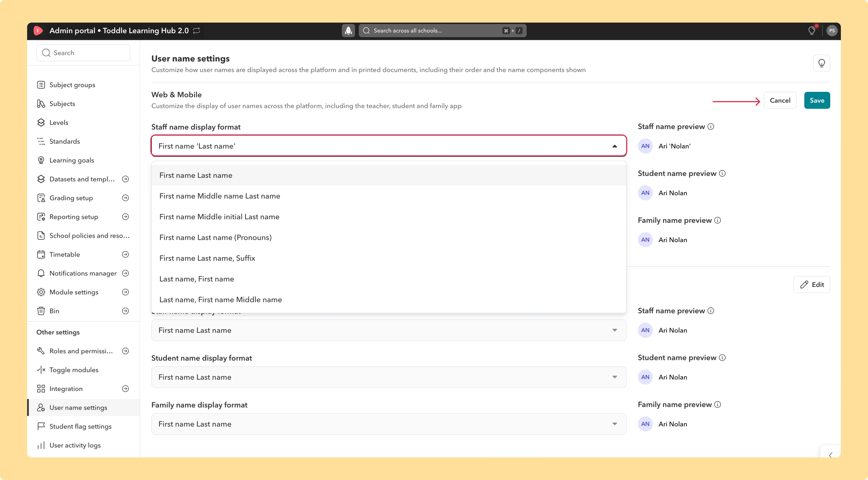The height and width of the screenshot is (480, 868).
Task: Show info icon next to lower Student name preview
Action: pyautogui.click(x=722, y=357)
